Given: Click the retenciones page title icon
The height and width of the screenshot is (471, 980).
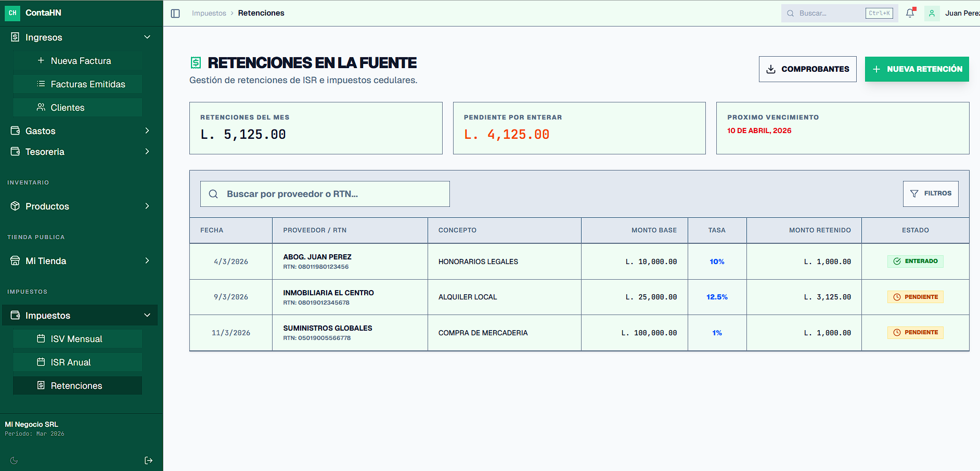Looking at the screenshot, I should point(196,63).
